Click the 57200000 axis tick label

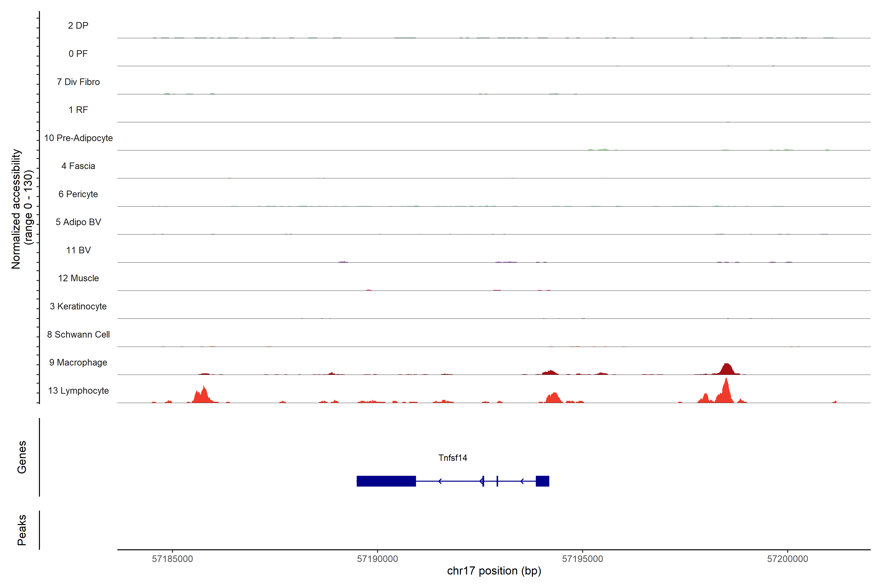click(x=787, y=559)
